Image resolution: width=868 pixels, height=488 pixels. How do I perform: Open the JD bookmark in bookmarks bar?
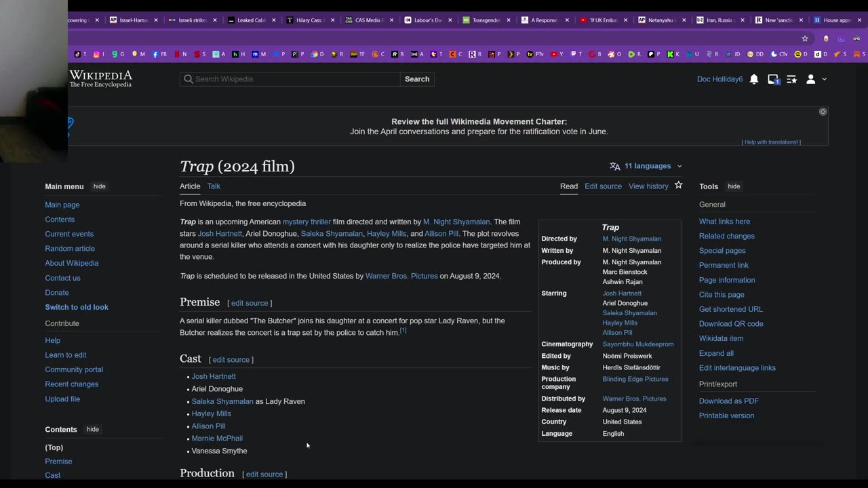tap(733, 54)
